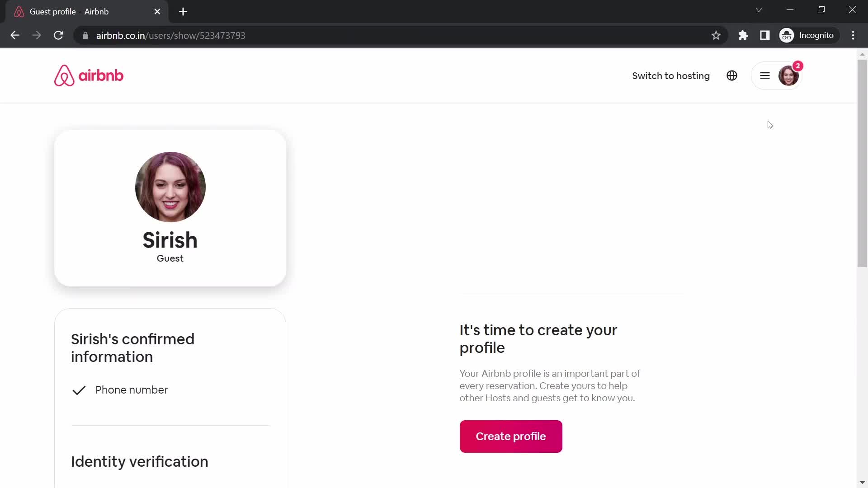Click the Create profile button
868x488 pixels.
(511, 436)
